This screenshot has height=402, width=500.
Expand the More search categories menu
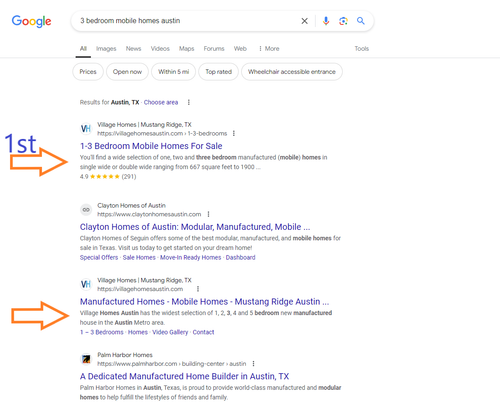coord(269,49)
